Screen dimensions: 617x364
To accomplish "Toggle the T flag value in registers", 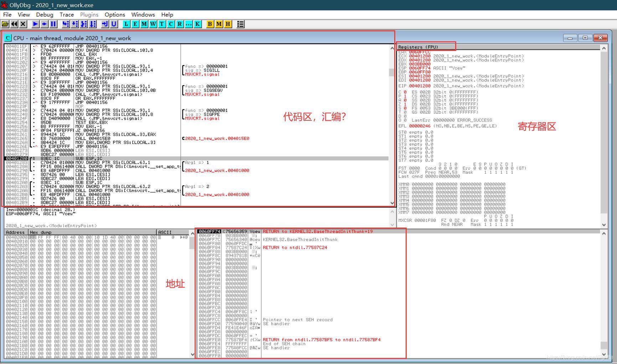I will (x=405, y=112).
